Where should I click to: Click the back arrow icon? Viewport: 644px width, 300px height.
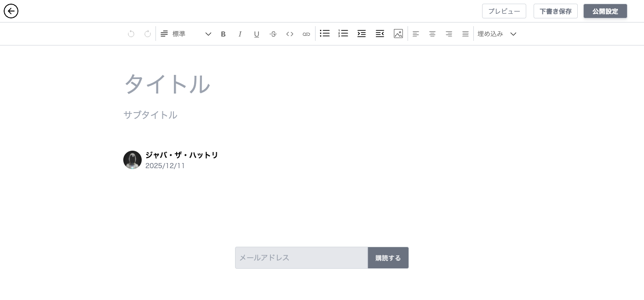(x=11, y=11)
